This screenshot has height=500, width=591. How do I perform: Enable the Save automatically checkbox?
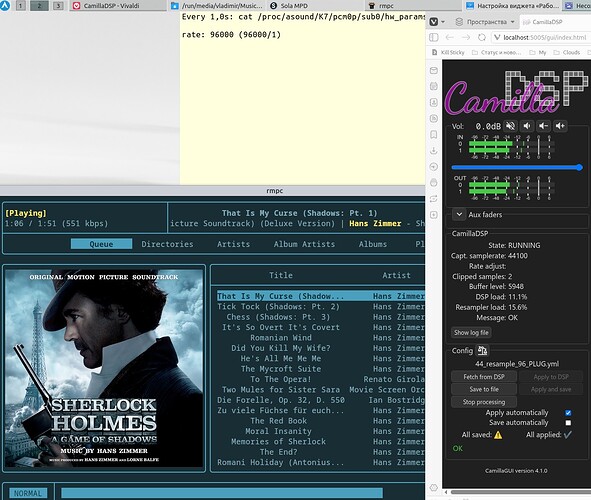pyautogui.click(x=568, y=423)
